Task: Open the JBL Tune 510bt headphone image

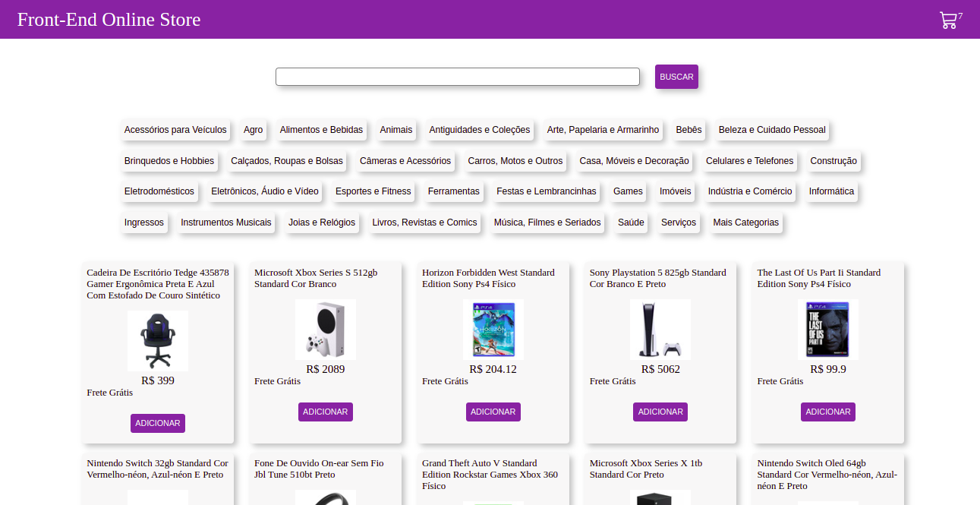Action: [x=325, y=497]
